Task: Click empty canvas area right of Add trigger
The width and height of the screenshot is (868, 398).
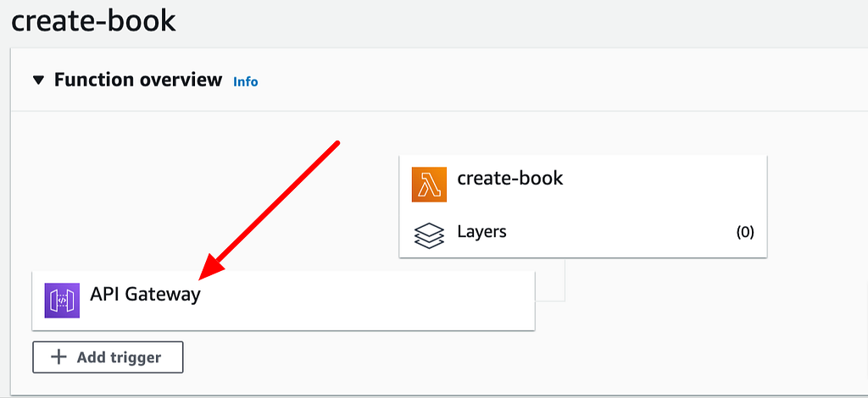Action: (498, 357)
